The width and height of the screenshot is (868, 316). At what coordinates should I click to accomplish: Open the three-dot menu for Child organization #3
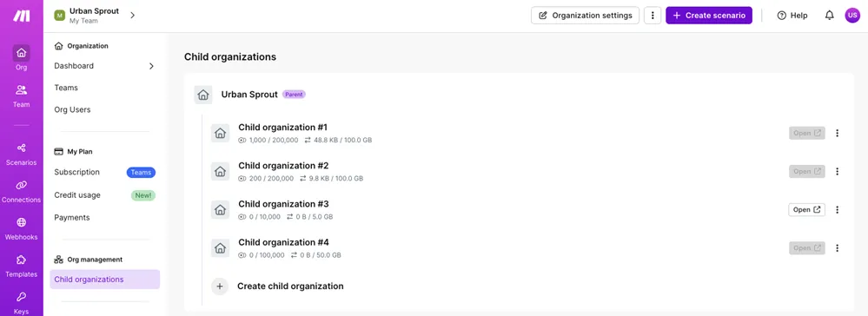(837, 210)
